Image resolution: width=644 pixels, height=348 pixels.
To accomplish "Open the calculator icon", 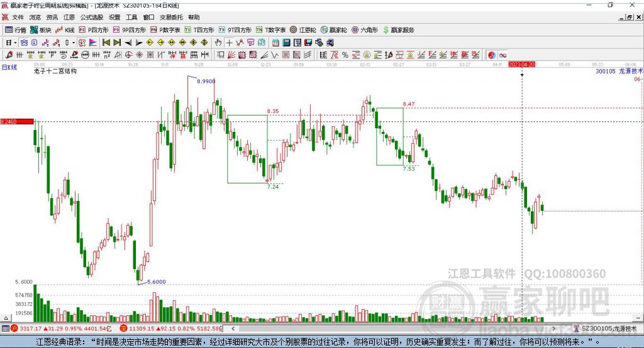I will pos(286,43).
